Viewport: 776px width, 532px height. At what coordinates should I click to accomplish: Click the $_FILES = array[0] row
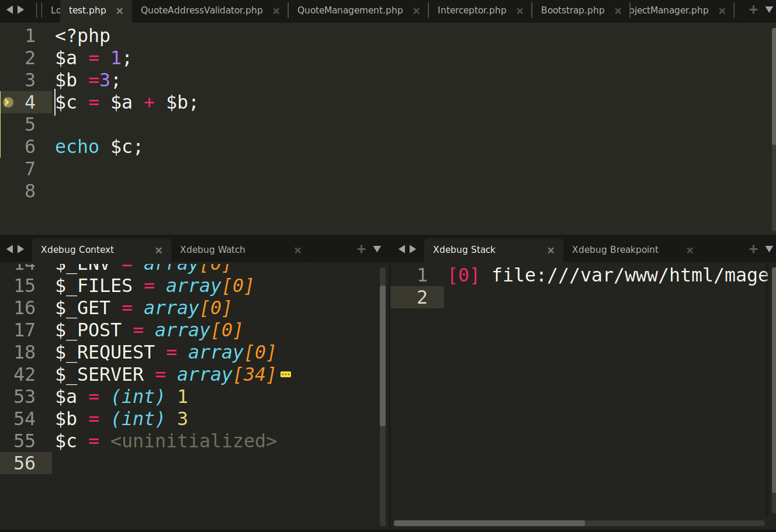click(154, 286)
